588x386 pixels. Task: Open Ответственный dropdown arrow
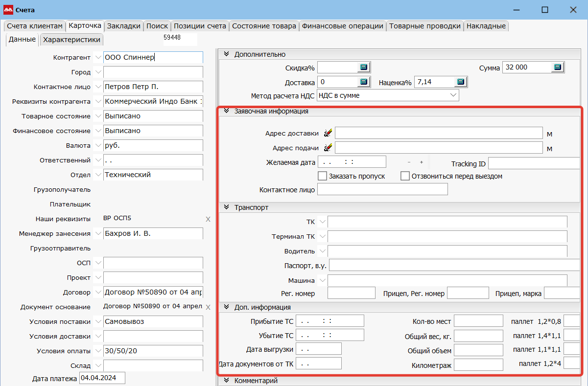pos(98,160)
